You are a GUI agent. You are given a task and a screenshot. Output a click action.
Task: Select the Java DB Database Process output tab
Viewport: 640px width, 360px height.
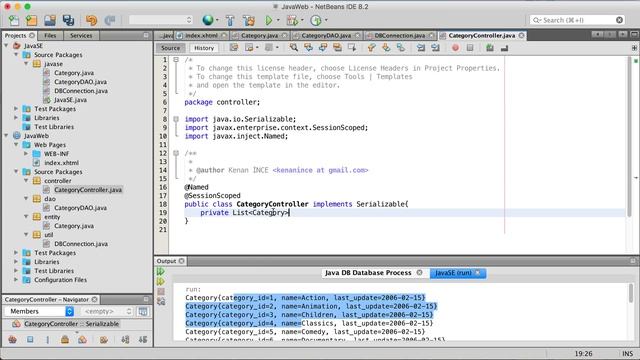368,273
